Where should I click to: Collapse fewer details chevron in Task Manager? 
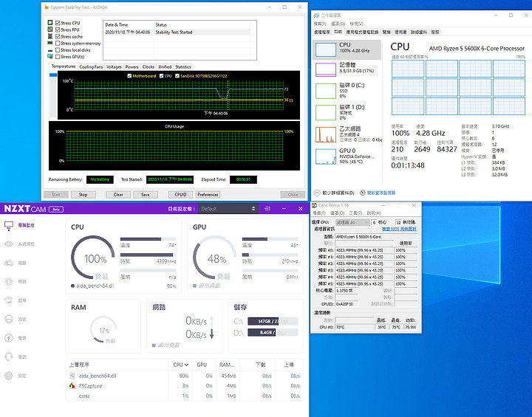pyautogui.click(x=317, y=193)
